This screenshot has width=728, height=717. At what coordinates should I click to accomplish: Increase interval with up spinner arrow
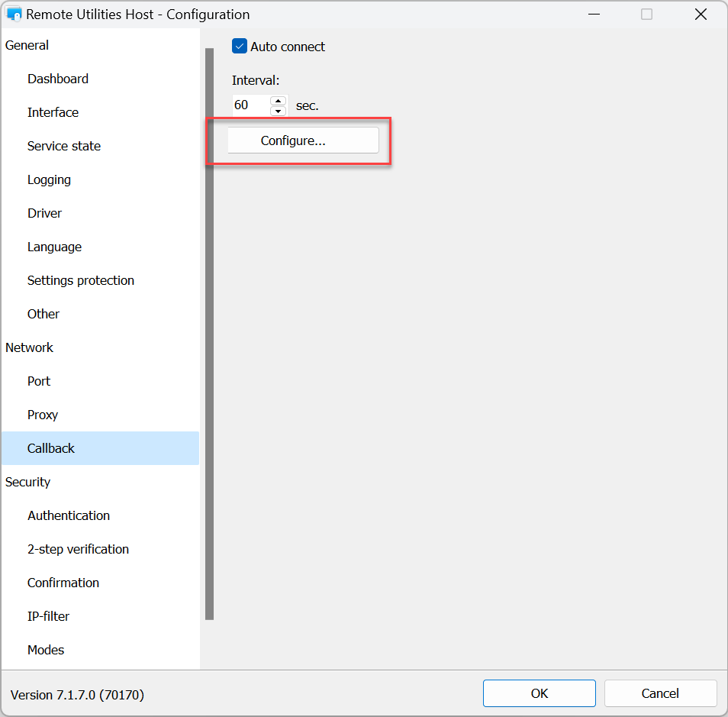(279, 100)
